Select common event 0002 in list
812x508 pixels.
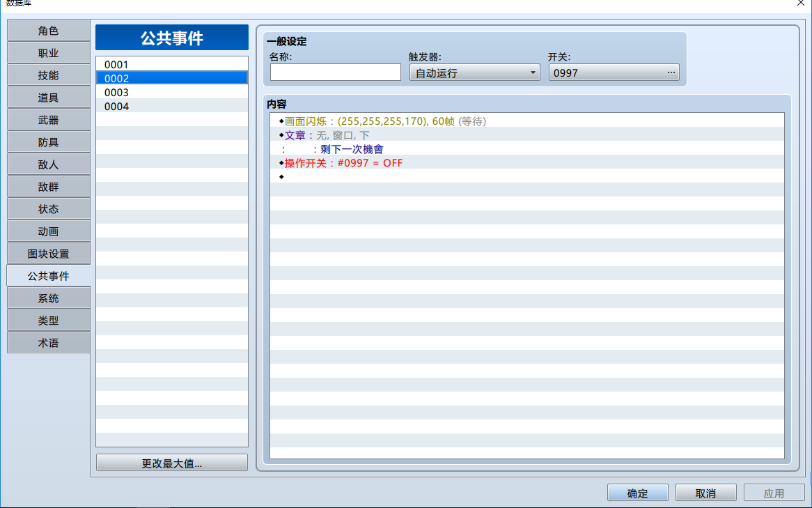point(172,78)
